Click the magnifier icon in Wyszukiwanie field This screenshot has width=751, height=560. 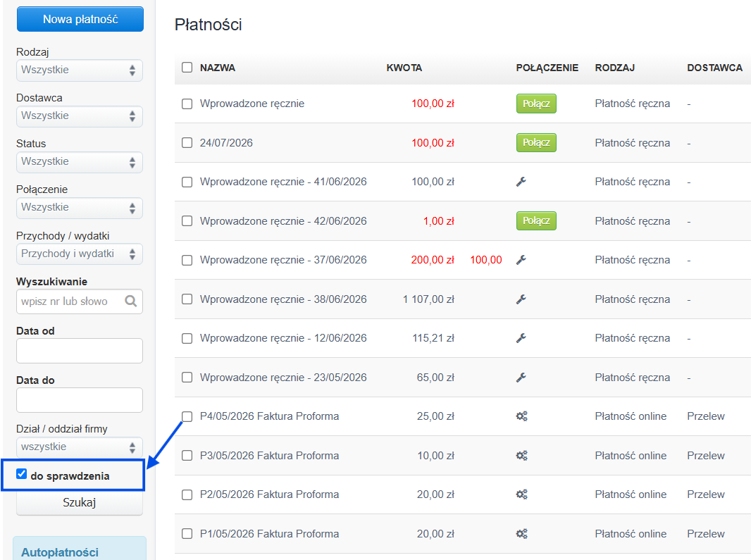click(x=131, y=301)
